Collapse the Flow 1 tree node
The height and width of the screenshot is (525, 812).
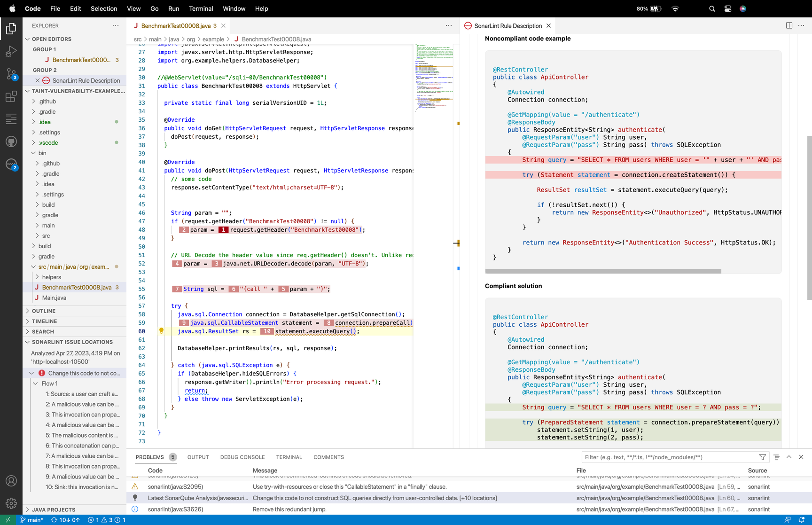tap(36, 384)
